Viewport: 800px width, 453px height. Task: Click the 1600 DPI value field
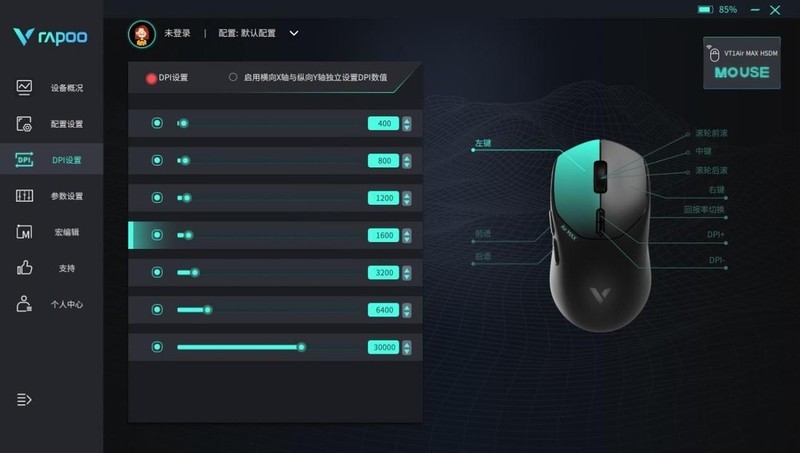coord(383,235)
